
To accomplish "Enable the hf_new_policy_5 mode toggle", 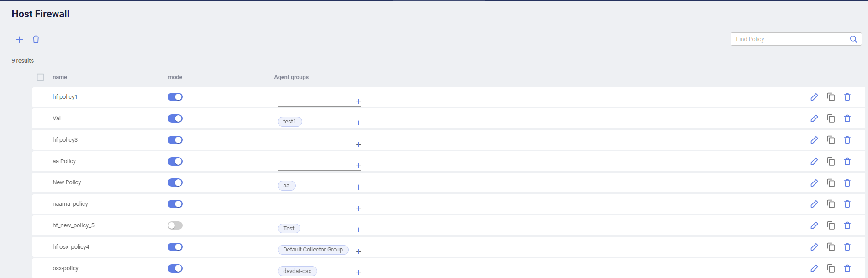I will click(175, 225).
